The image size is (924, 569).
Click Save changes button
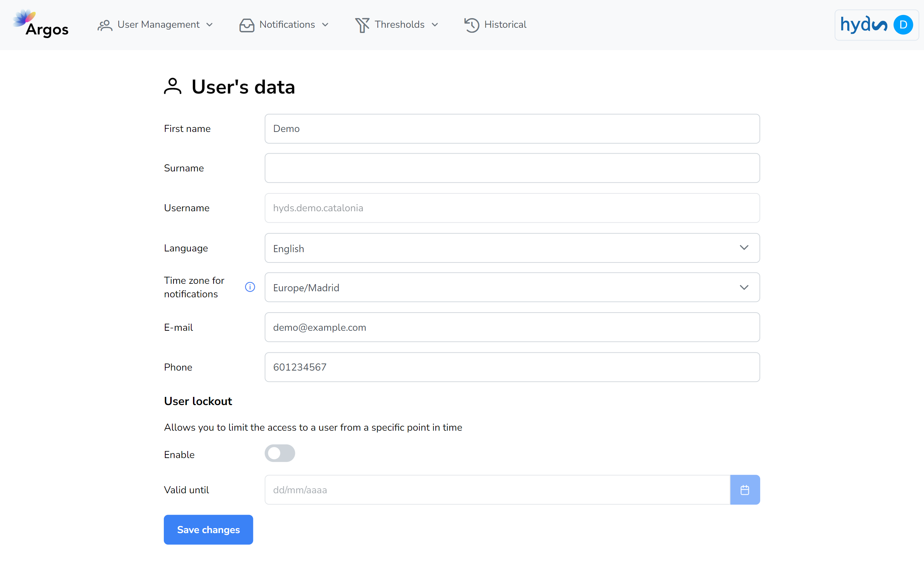(x=208, y=530)
